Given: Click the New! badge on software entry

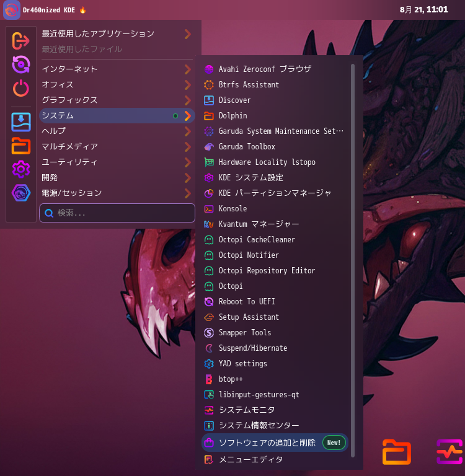Looking at the screenshot, I should pos(334,443).
